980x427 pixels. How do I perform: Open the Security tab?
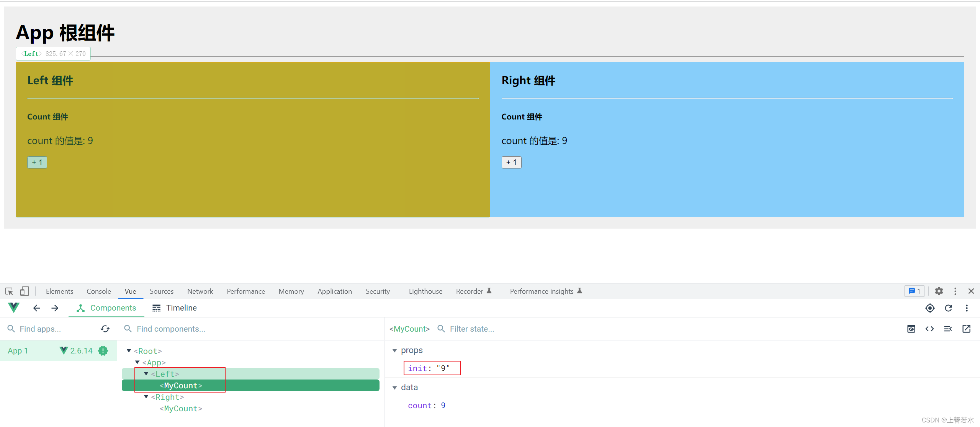(378, 291)
